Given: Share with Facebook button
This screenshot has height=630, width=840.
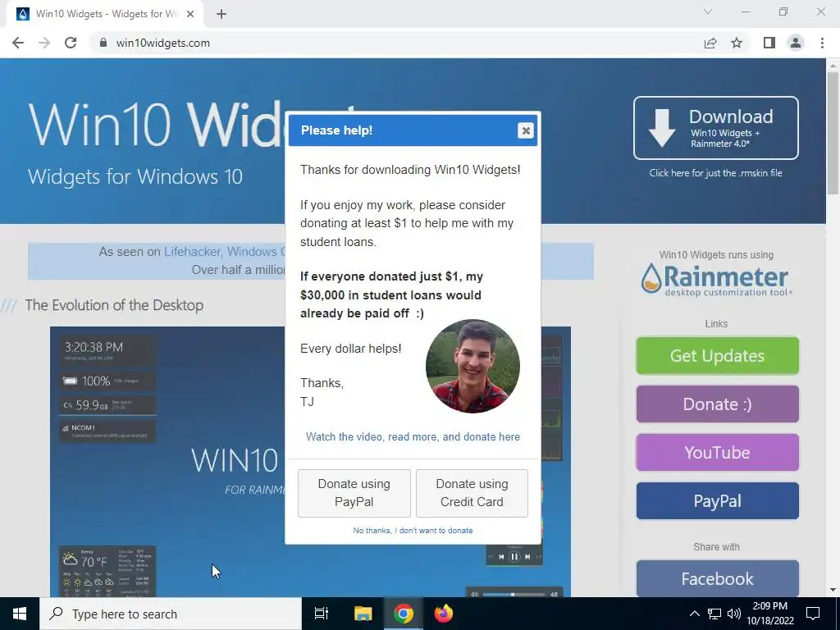Looking at the screenshot, I should pyautogui.click(x=717, y=578).
